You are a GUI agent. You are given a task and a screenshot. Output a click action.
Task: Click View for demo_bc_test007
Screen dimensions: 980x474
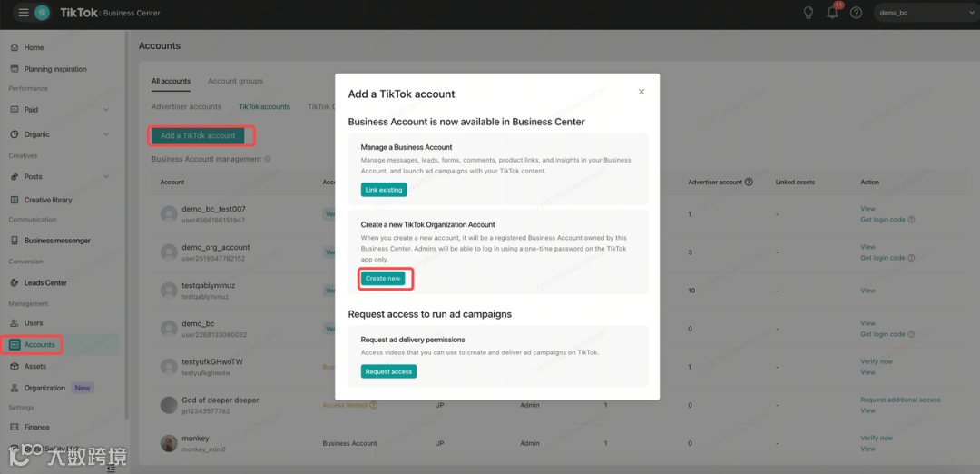click(867, 209)
